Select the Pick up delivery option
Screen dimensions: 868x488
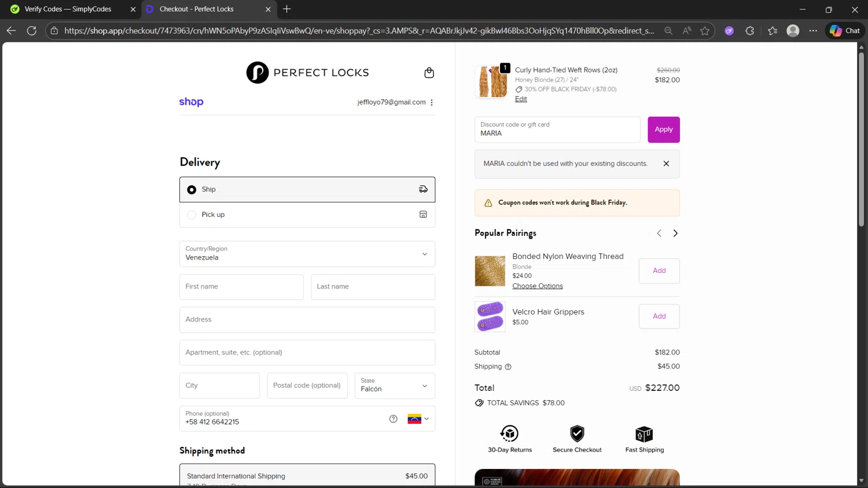[x=307, y=215]
